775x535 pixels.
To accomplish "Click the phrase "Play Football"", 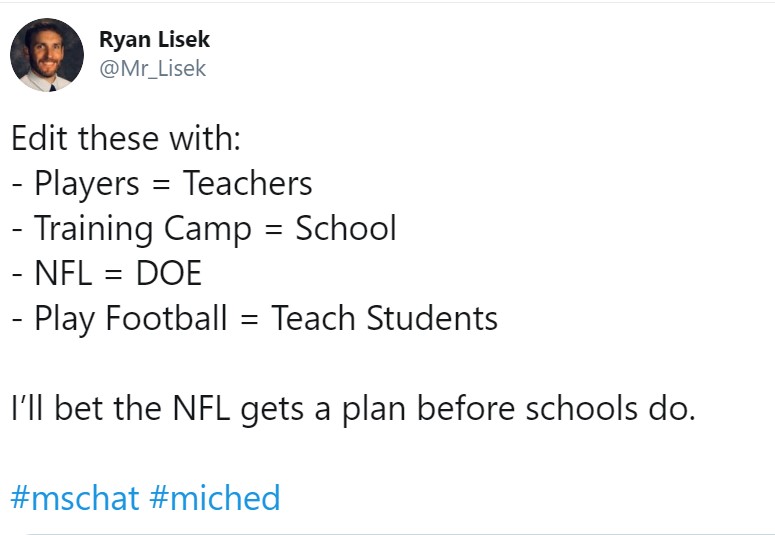I will 131,319.
